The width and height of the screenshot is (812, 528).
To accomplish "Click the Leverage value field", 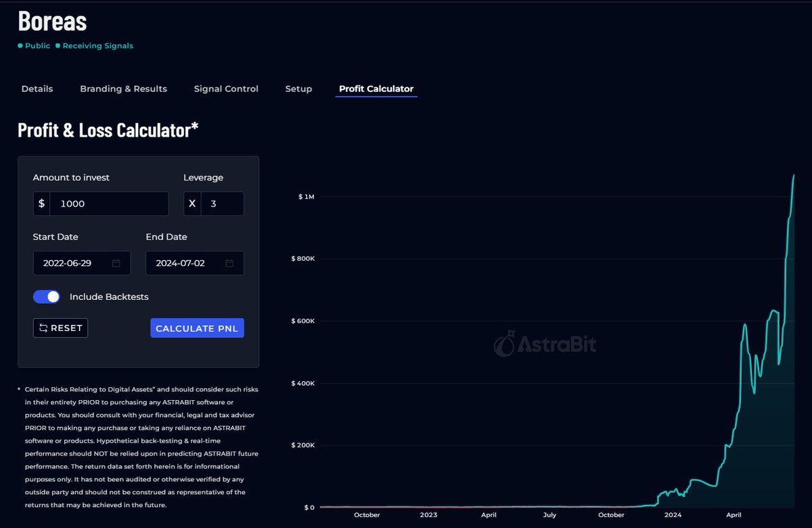I will click(x=222, y=204).
